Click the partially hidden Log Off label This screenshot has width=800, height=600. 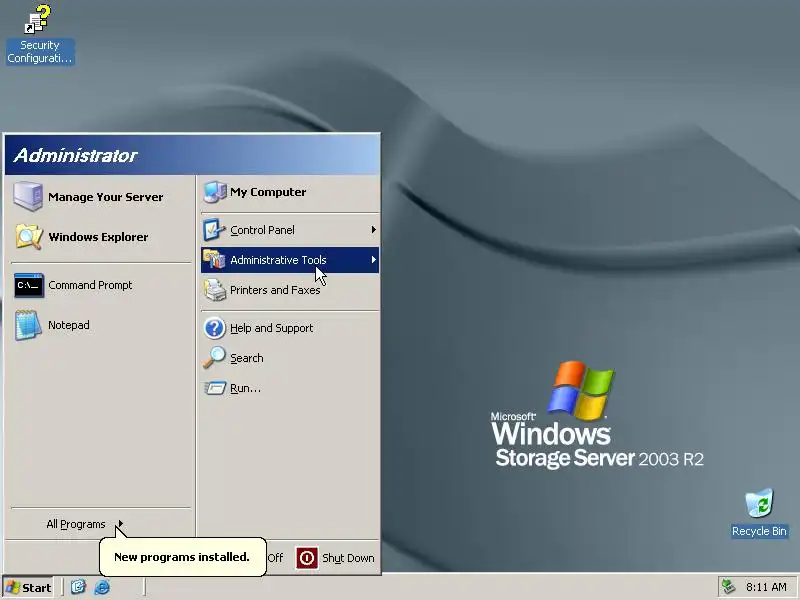[x=275, y=558]
